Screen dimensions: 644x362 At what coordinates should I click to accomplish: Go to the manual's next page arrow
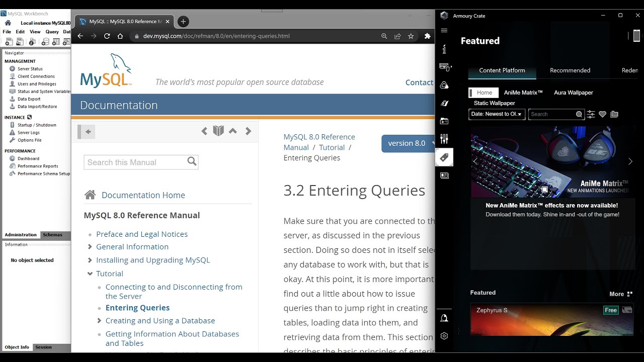click(x=248, y=131)
